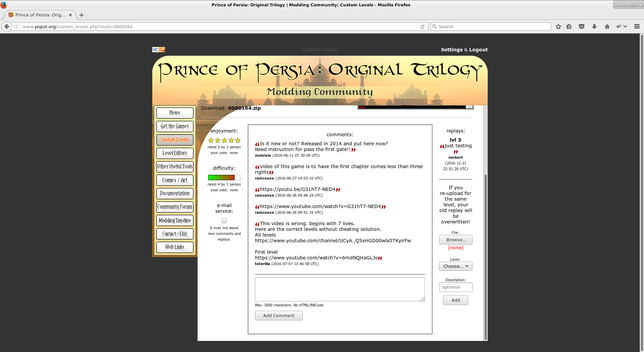The width and height of the screenshot is (644, 352).
Task: Click the chat addon icon in toolbar
Action: point(619,27)
